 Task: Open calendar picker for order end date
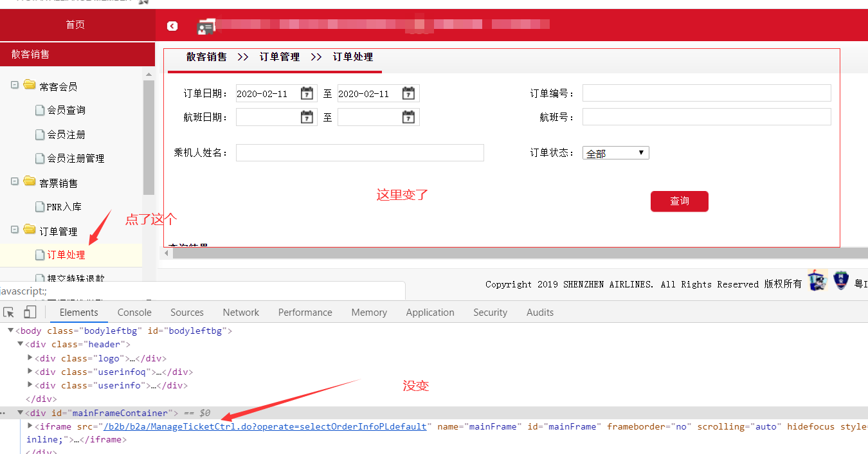pos(408,93)
